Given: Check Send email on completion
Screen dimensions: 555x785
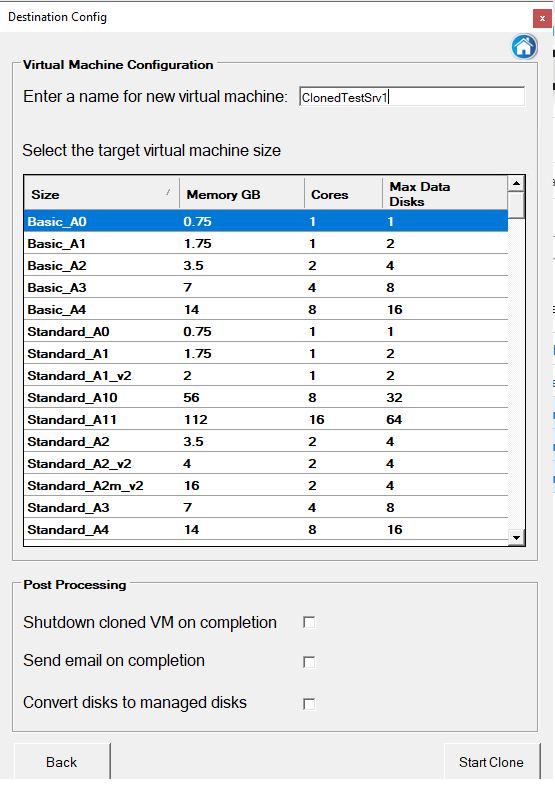Looking at the screenshot, I should click(309, 662).
